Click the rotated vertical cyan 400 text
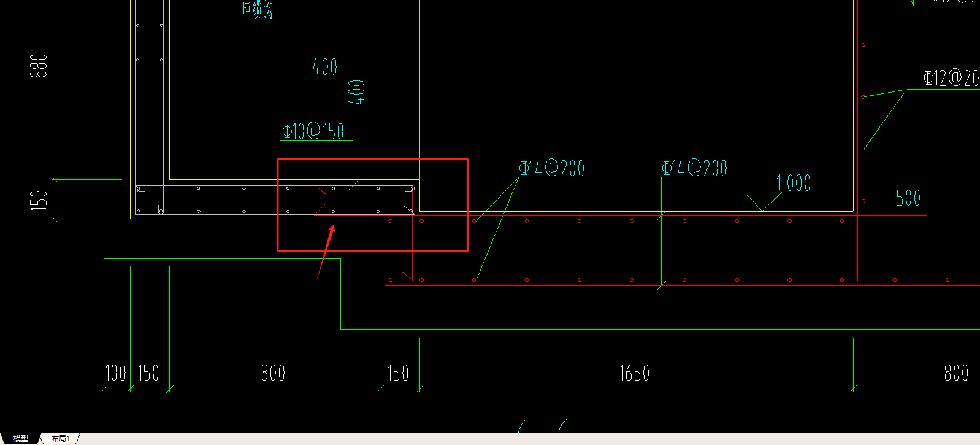The height and width of the screenshot is (445, 980). pyautogui.click(x=356, y=92)
